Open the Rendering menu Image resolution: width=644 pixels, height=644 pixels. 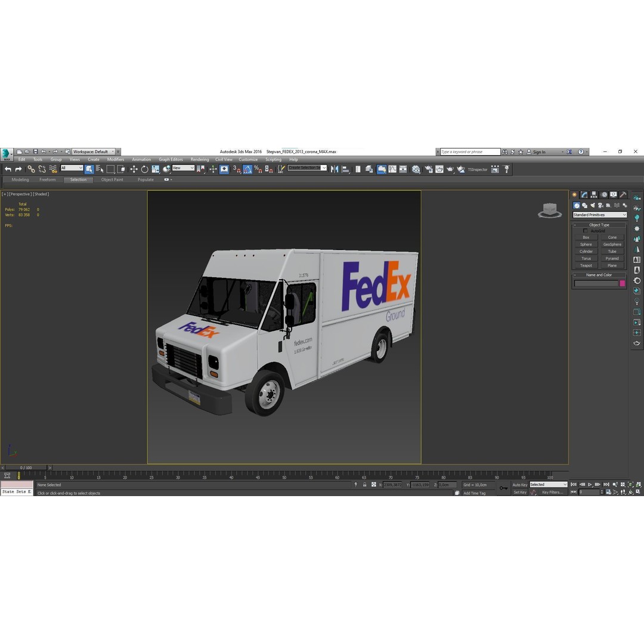200,159
